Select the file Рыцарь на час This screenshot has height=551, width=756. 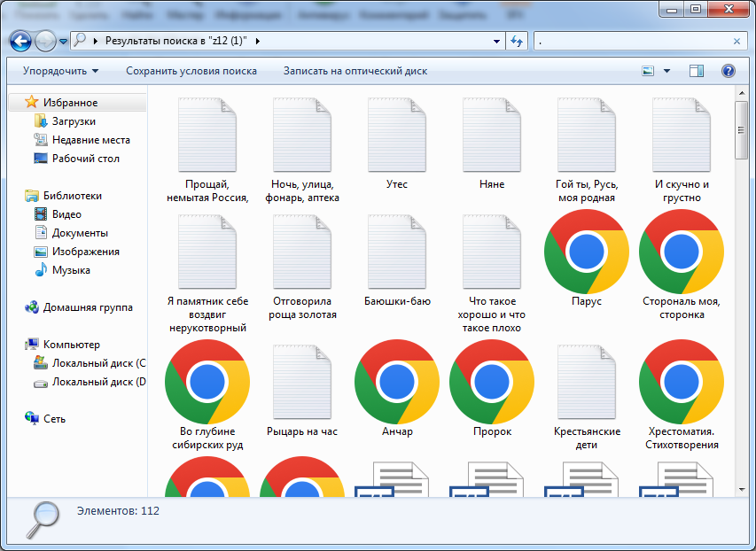[302, 391]
